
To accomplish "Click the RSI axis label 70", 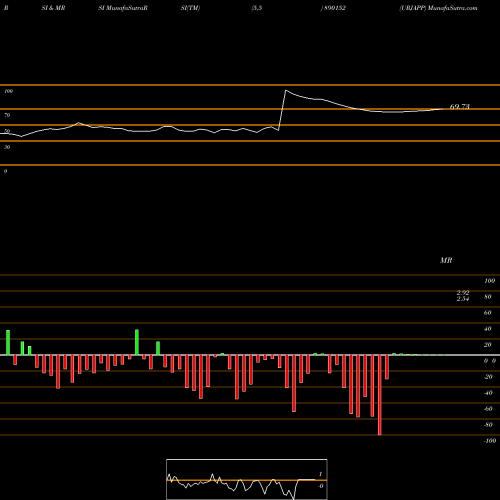I will (x=7, y=115).
